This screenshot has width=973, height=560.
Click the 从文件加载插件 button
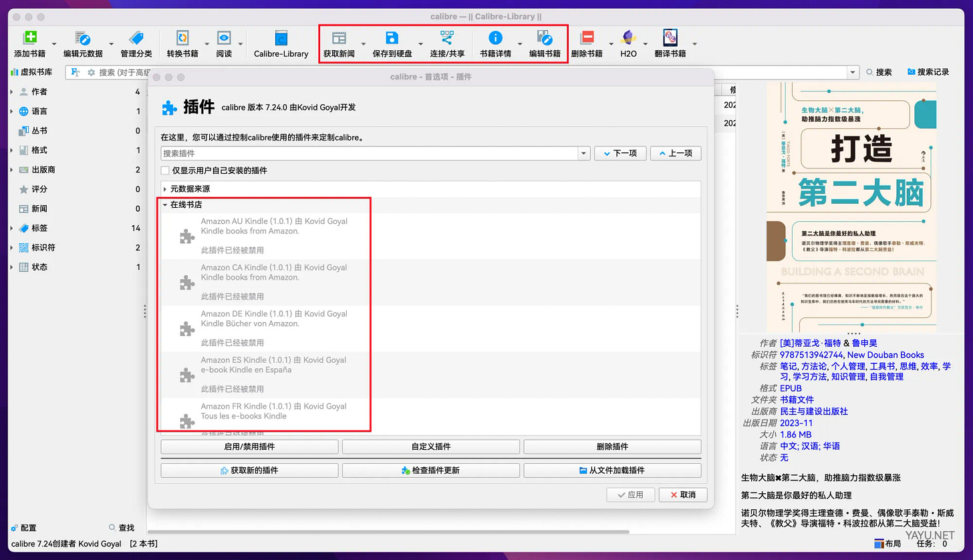[612, 470]
